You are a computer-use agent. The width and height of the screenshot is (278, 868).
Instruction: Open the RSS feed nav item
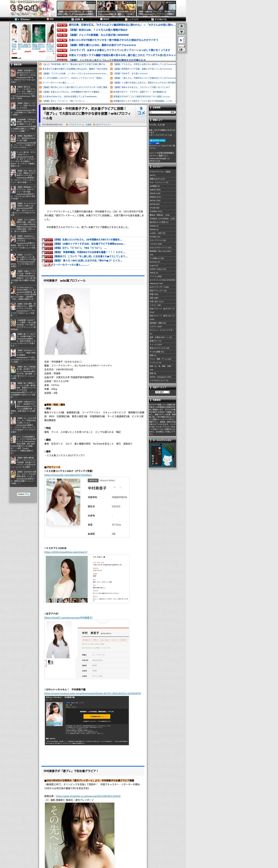coord(50,19)
